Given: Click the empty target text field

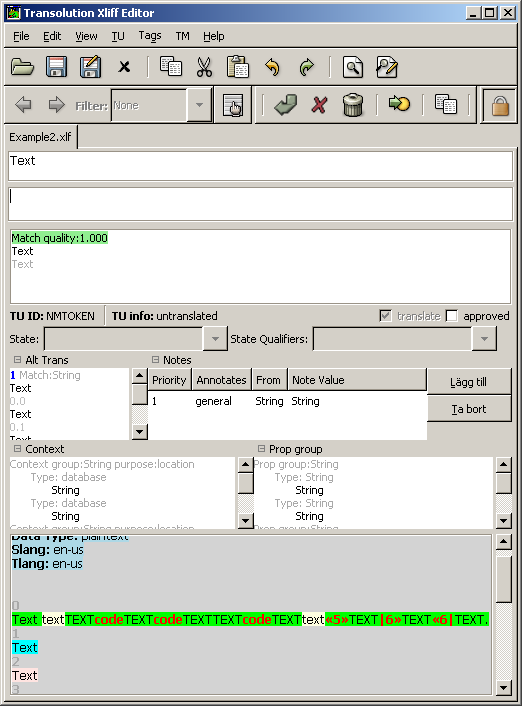Looking at the screenshot, I should (x=260, y=204).
